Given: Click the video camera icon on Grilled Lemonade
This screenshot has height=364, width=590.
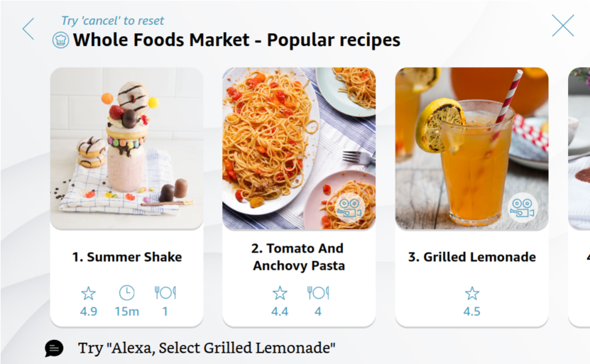Looking at the screenshot, I should [523, 208].
